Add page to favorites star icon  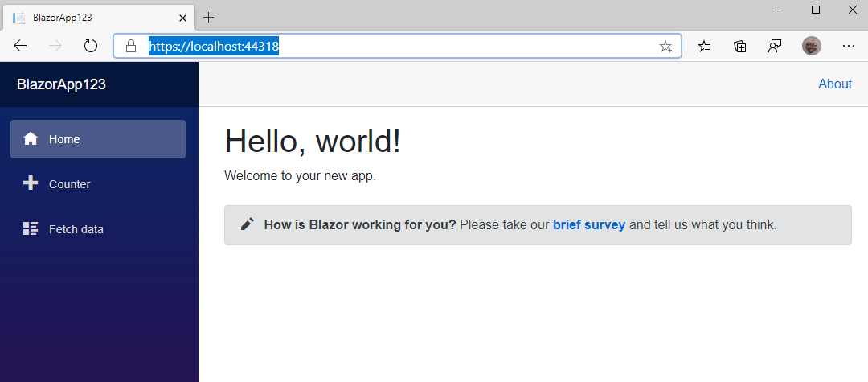click(665, 47)
